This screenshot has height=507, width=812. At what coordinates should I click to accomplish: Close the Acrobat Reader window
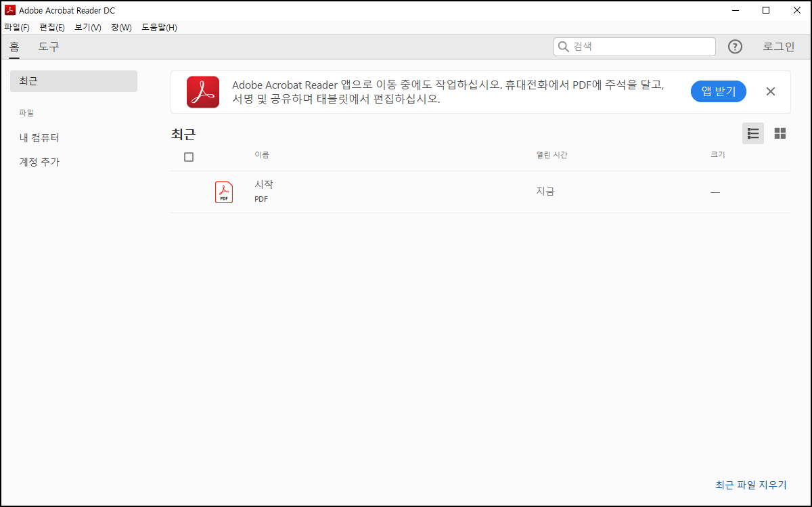tap(796, 10)
